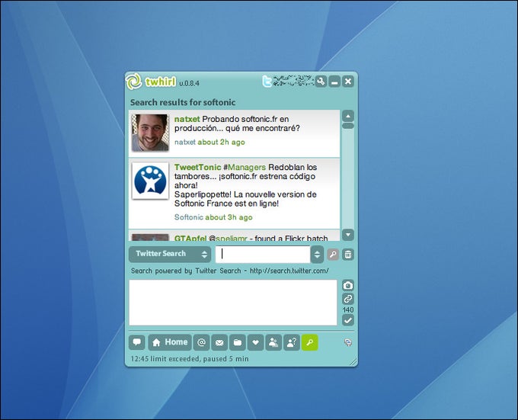The image size is (518, 420).
Task: Click the twhirl swirl logo
Action: [134, 82]
